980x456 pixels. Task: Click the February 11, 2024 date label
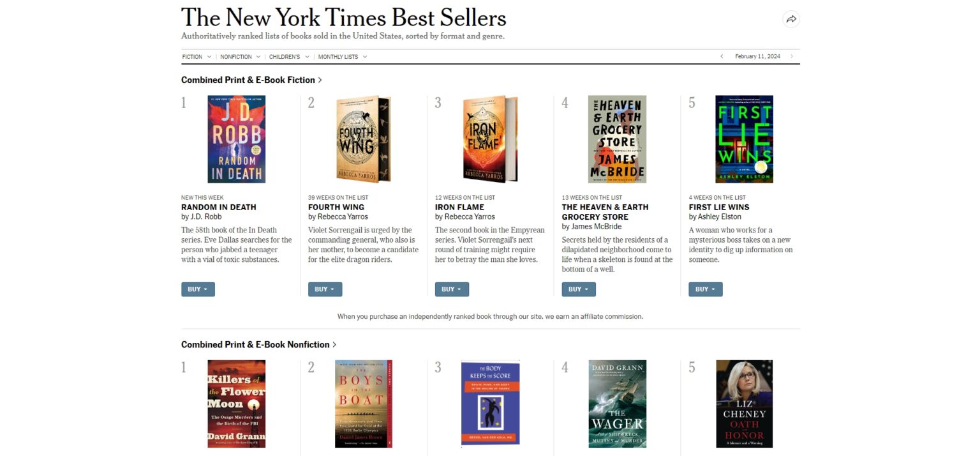pos(757,57)
